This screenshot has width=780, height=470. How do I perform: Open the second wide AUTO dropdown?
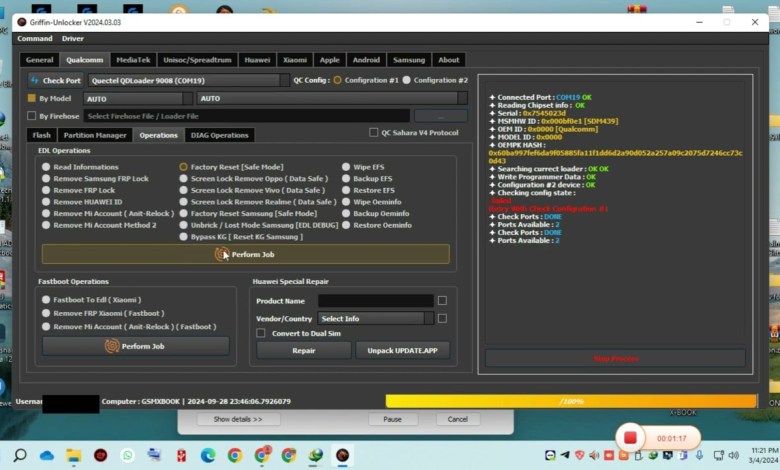point(332,98)
